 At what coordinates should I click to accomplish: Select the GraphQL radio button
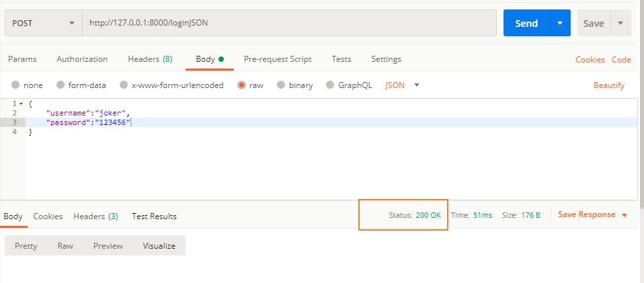(x=330, y=85)
